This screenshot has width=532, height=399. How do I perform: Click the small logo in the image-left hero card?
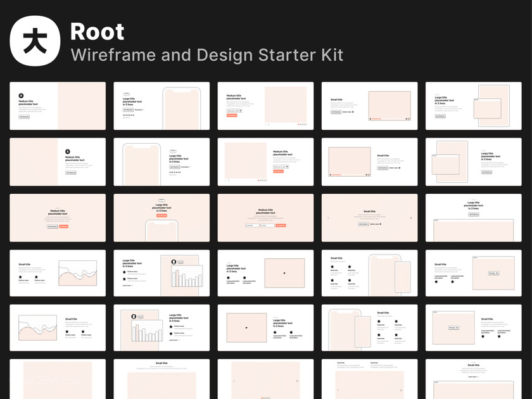click(68, 151)
